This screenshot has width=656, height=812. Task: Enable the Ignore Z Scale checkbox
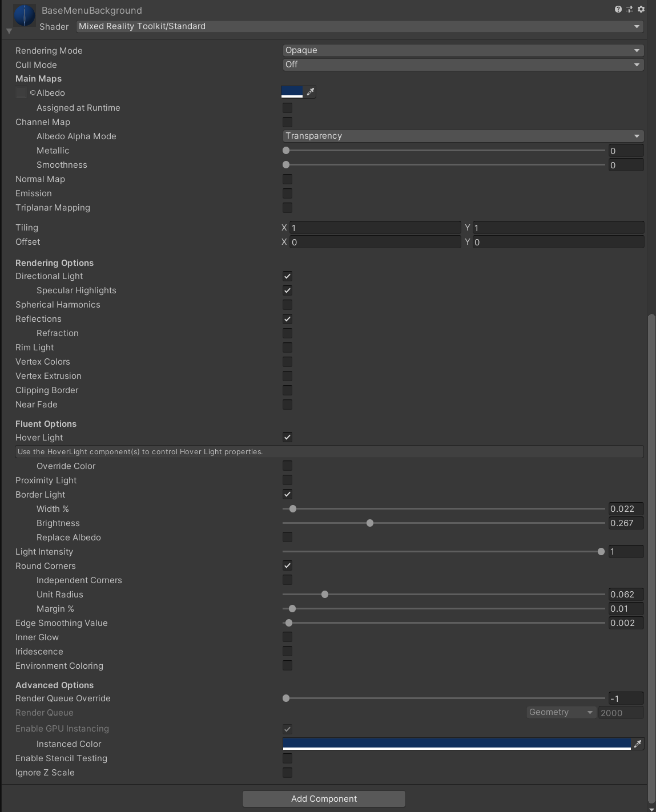pos(287,772)
